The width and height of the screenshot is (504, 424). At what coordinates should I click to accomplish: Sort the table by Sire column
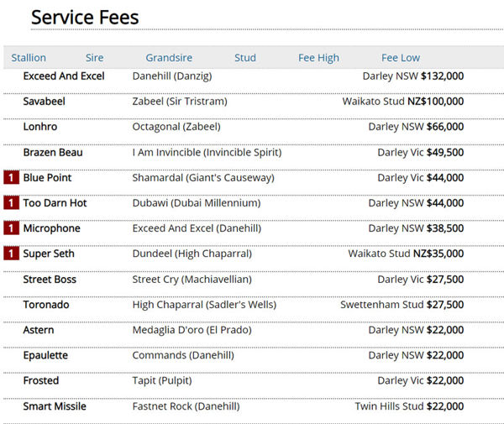95,58
